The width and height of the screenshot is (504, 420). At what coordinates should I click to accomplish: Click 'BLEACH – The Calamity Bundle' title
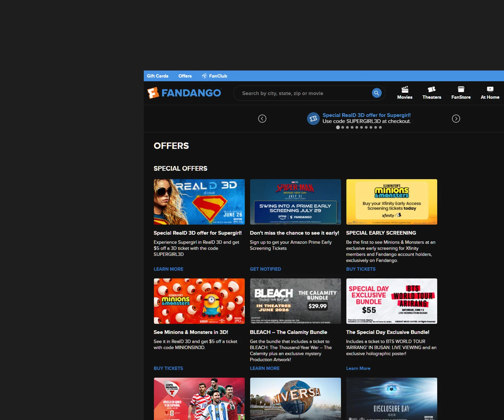288,332
